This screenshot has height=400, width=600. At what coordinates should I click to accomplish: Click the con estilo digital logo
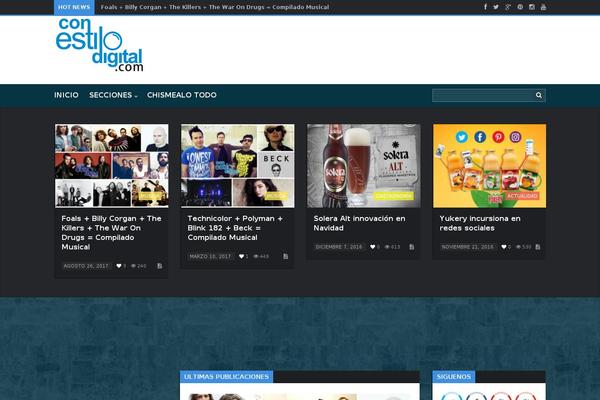[99, 45]
